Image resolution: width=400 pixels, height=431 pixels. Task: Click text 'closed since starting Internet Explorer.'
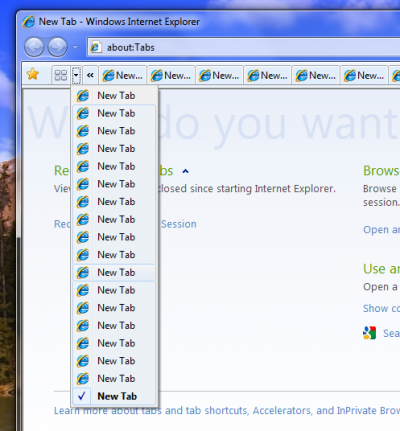coord(246,189)
